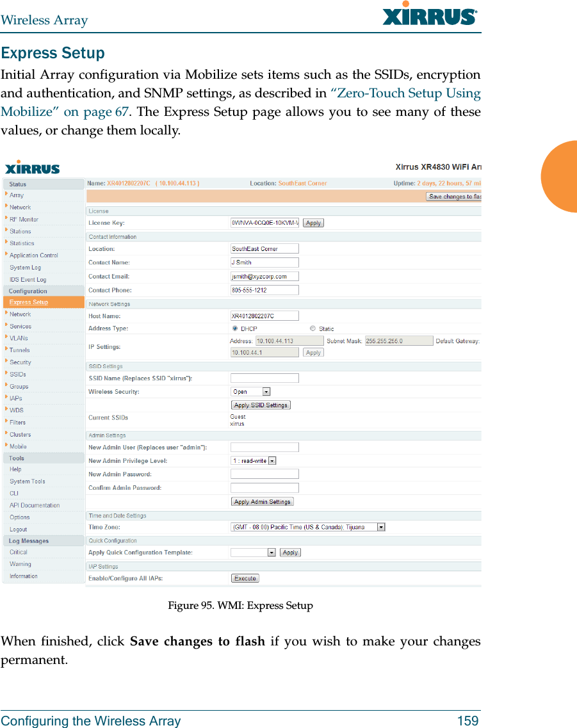The image size is (577, 728).
Task: Expand the Security sidebar section
Action: 22,362
